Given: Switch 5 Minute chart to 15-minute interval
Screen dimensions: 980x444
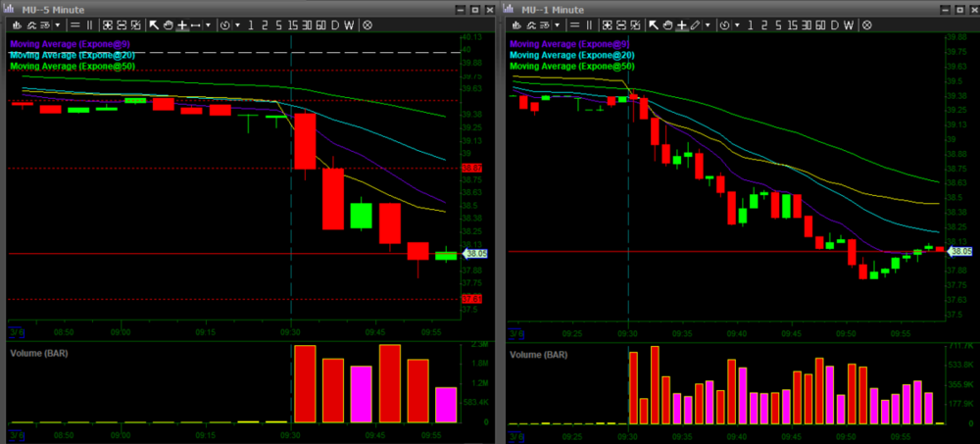Looking at the screenshot, I should [292, 25].
